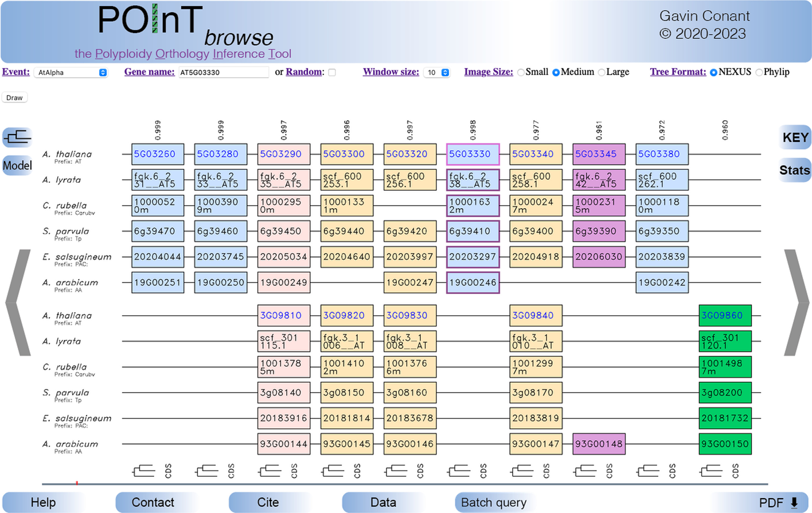Screen dimensions: 812x513
Task: Select Medium image size
Action: point(556,72)
